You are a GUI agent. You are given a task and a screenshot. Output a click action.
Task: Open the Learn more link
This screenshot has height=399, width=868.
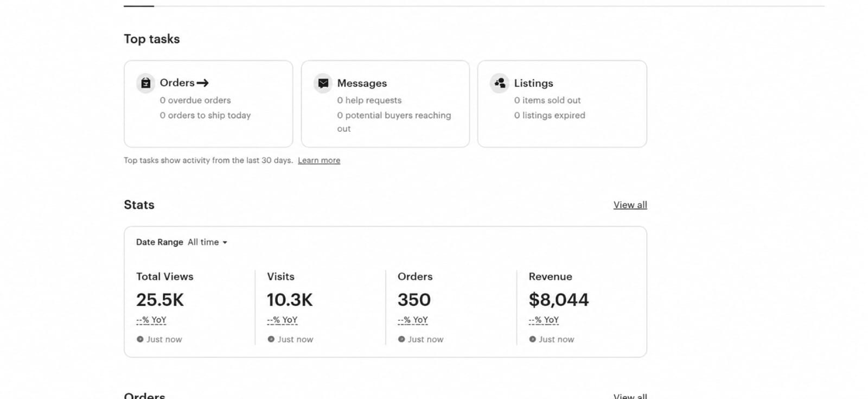pos(319,160)
